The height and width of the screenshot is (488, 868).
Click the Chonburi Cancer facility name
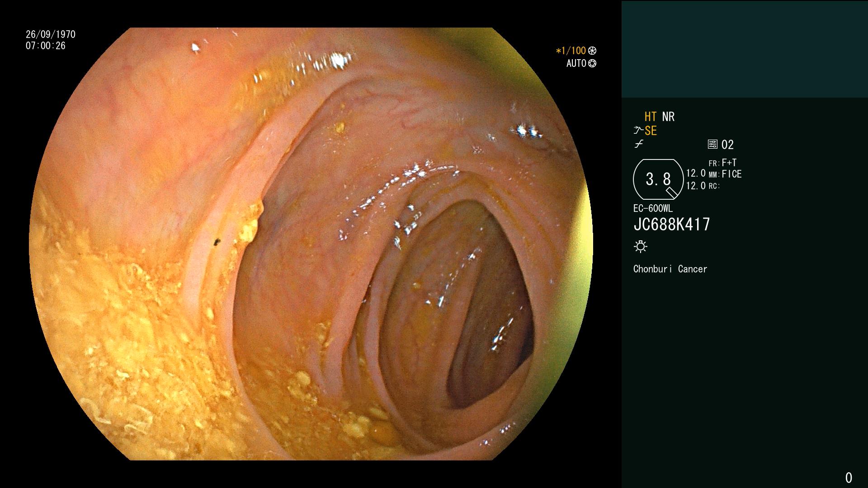(670, 269)
